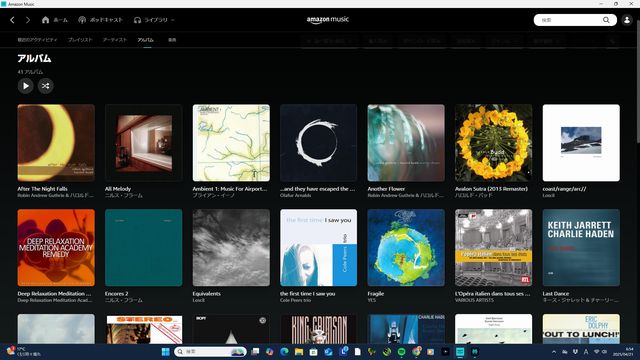
Task: Open the Fragile album cover by YES
Action: coord(406,247)
